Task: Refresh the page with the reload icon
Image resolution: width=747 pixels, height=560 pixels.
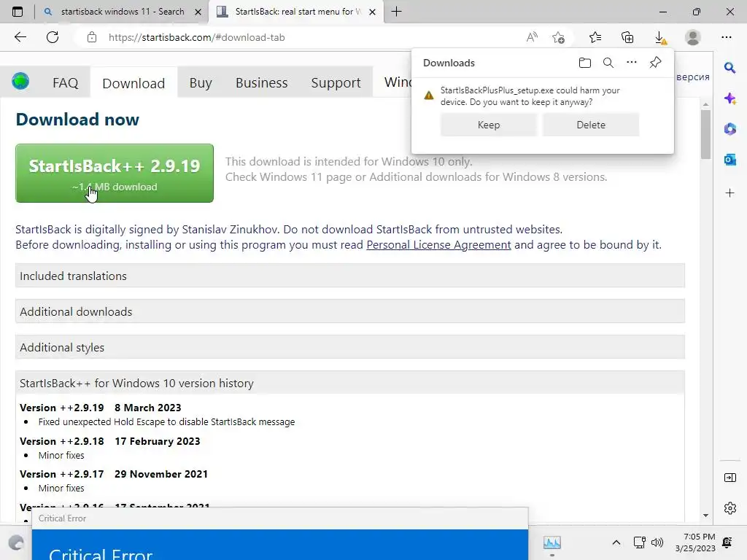Action: pyautogui.click(x=53, y=37)
